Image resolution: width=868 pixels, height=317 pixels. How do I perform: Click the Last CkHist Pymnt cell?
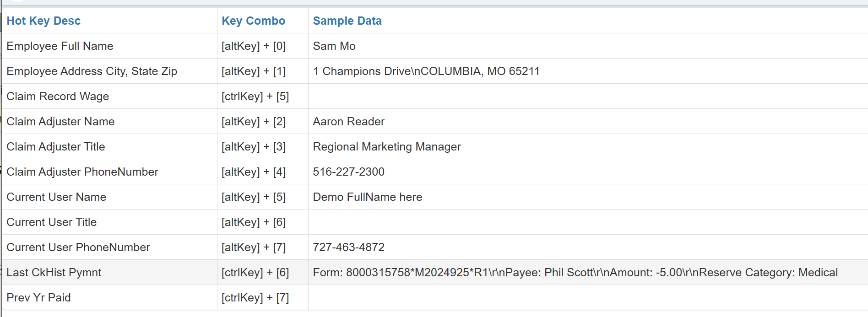pyautogui.click(x=54, y=273)
